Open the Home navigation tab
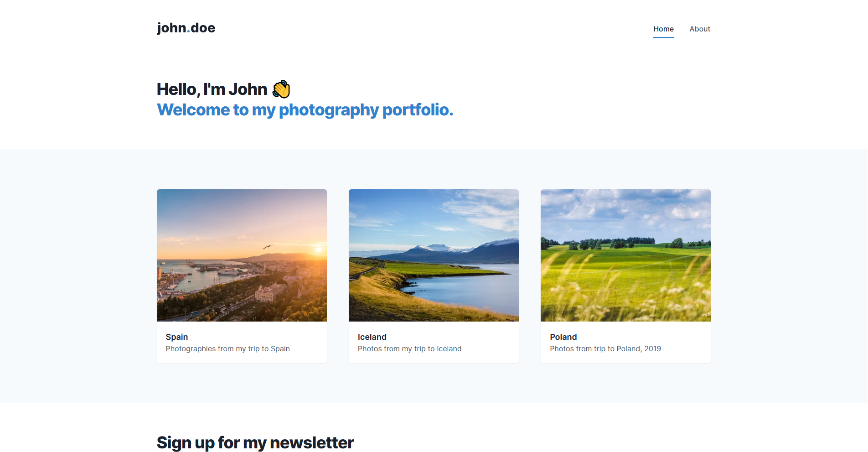 pos(663,29)
